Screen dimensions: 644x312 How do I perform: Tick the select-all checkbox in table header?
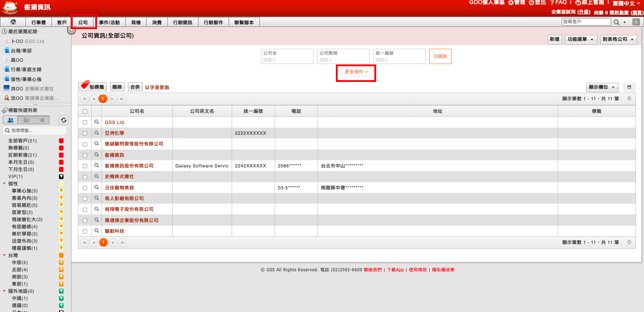[85, 111]
